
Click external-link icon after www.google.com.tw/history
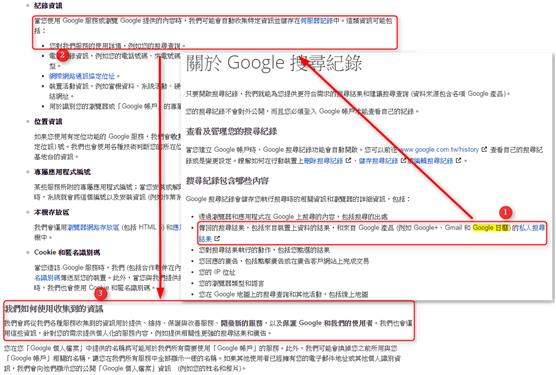point(484,150)
